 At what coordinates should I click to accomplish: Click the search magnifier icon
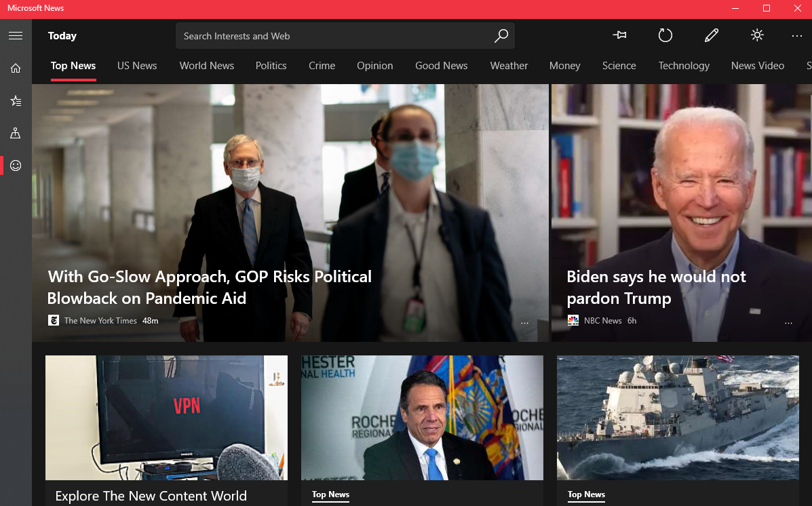(501, 36)
